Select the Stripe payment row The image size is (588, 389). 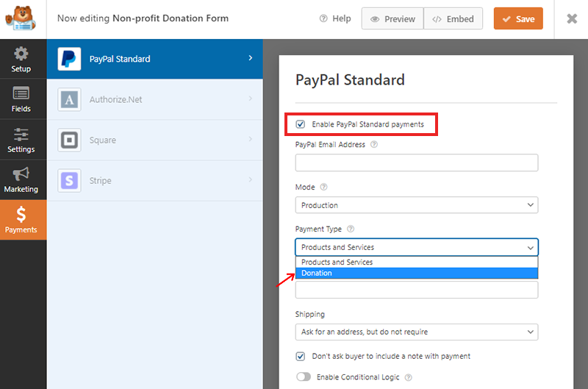click(155, 180)
